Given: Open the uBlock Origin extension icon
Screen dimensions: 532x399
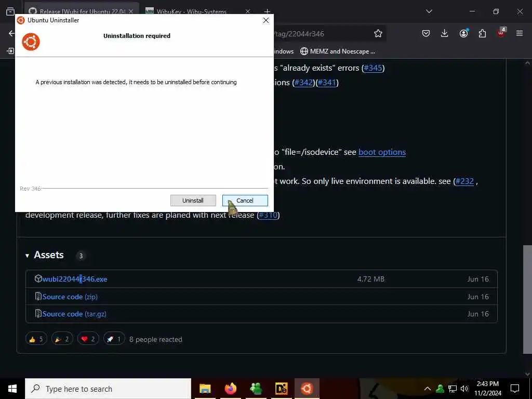Looking at the screenshot, I should pyautogui.click(x=501, y=33).
